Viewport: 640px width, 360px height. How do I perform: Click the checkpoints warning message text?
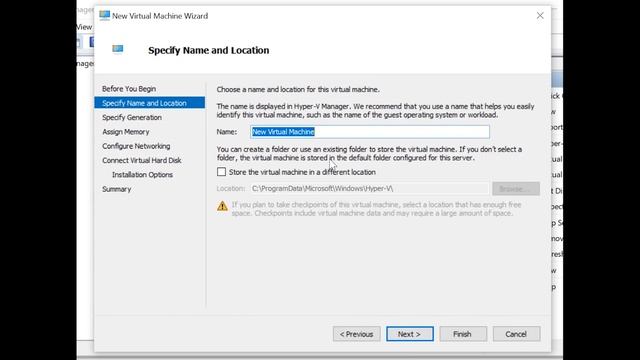376,209
